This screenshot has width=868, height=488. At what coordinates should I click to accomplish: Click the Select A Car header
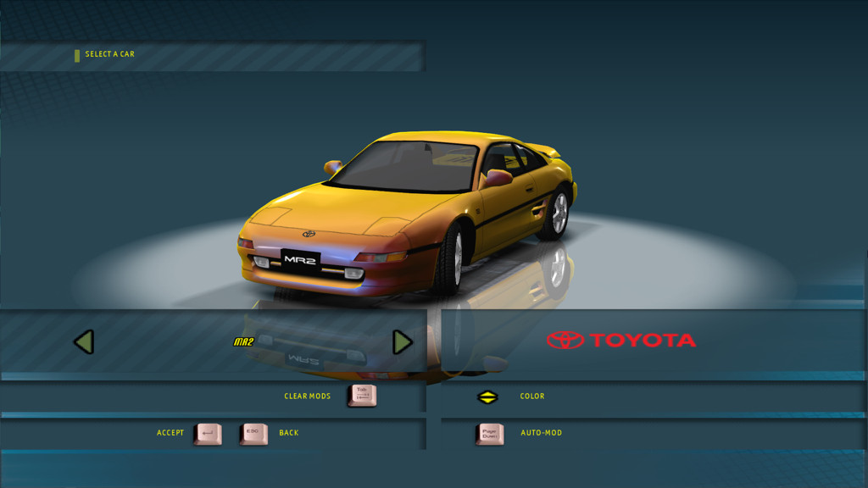110,54
